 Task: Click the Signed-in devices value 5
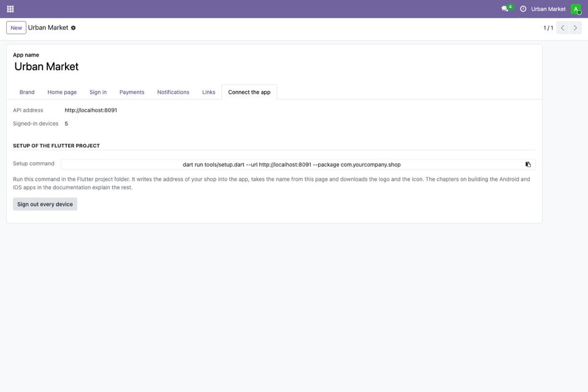pyautogui.click(x=66, y=124)
